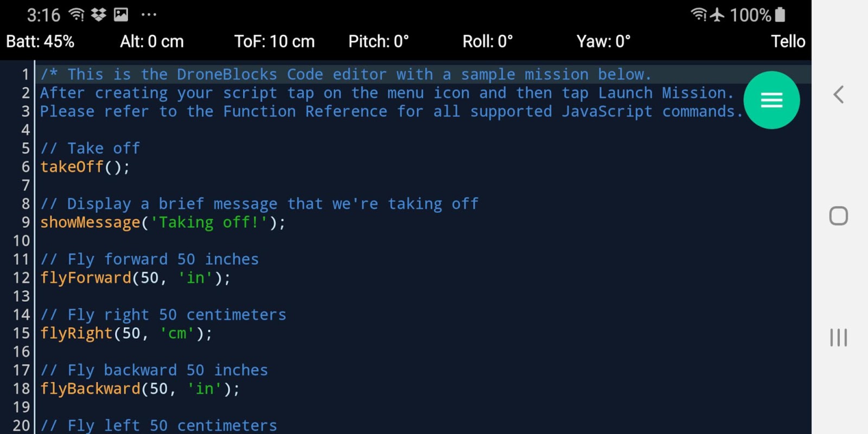The width and height of the screenshot is (868, 434).
Task: Tap the image notification icon in status bar
Action: [121, 15]
